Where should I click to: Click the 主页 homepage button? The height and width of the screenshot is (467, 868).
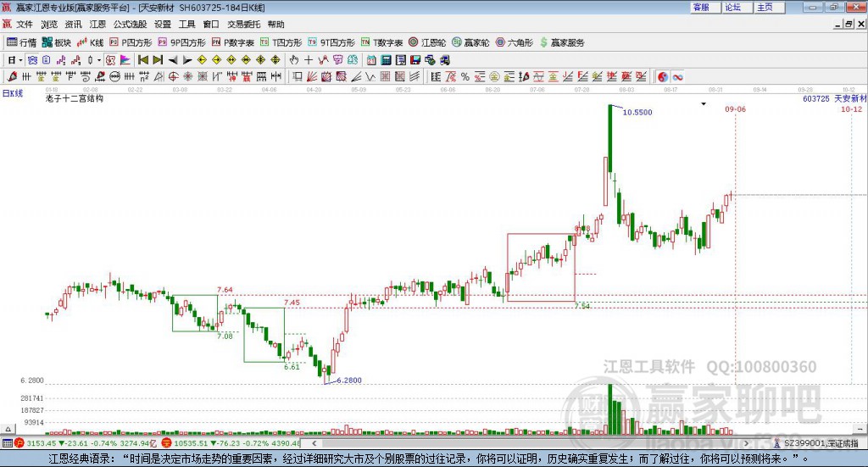[770, 7]
